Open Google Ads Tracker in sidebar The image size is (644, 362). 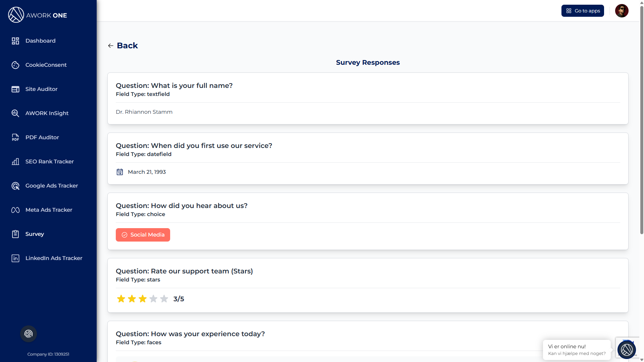click(x=51, y=186)
